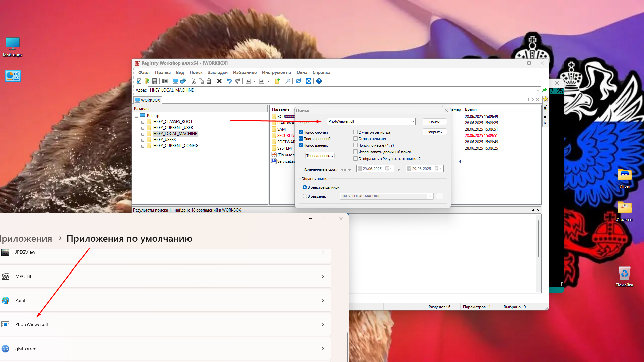Viewport: 644px width, 362px height.
Task: Expand the HKEY_CLASSES_ROOT tree node
Action: [143, 122]
